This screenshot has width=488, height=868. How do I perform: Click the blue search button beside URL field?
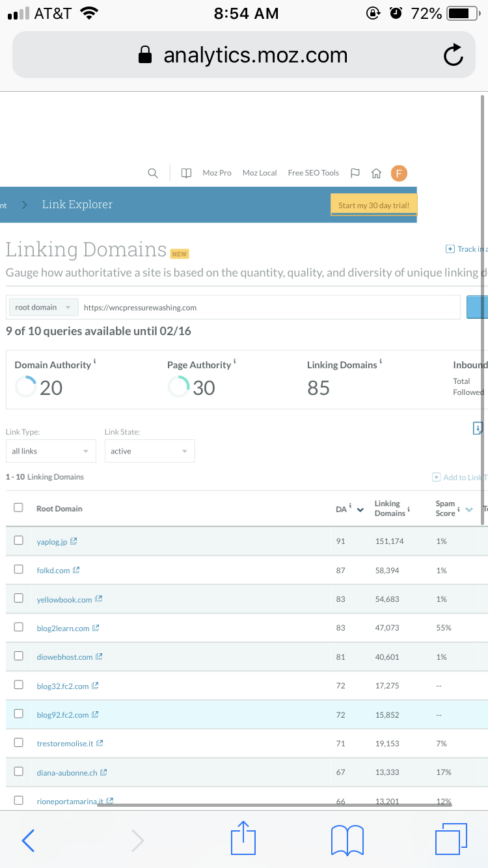(x=478, y=307)
